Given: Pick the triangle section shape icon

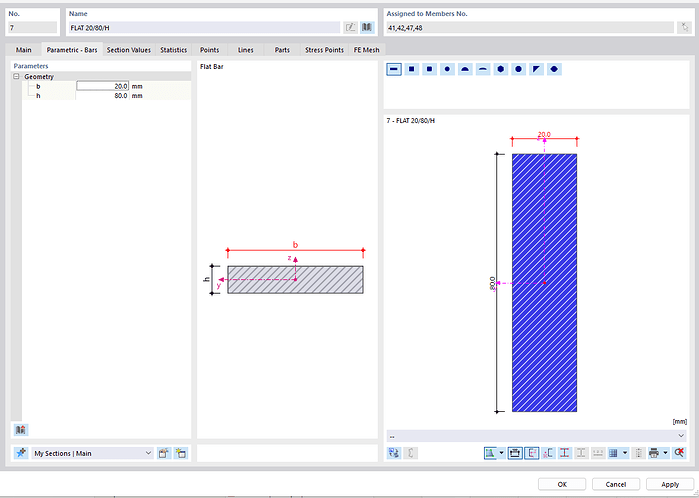Looking at the screenshot, I should click(536, 69).
